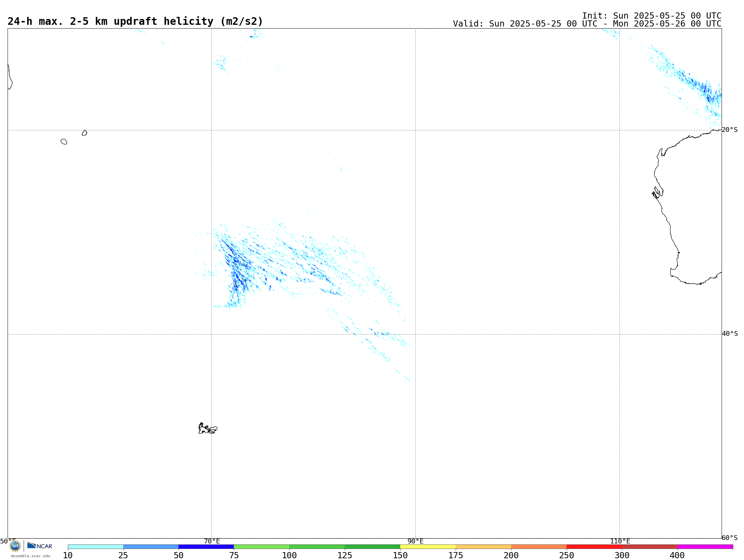The width and height of the screenshot is (744, 560).
Task: Click the Mauritius island outline
Action: 84,133
